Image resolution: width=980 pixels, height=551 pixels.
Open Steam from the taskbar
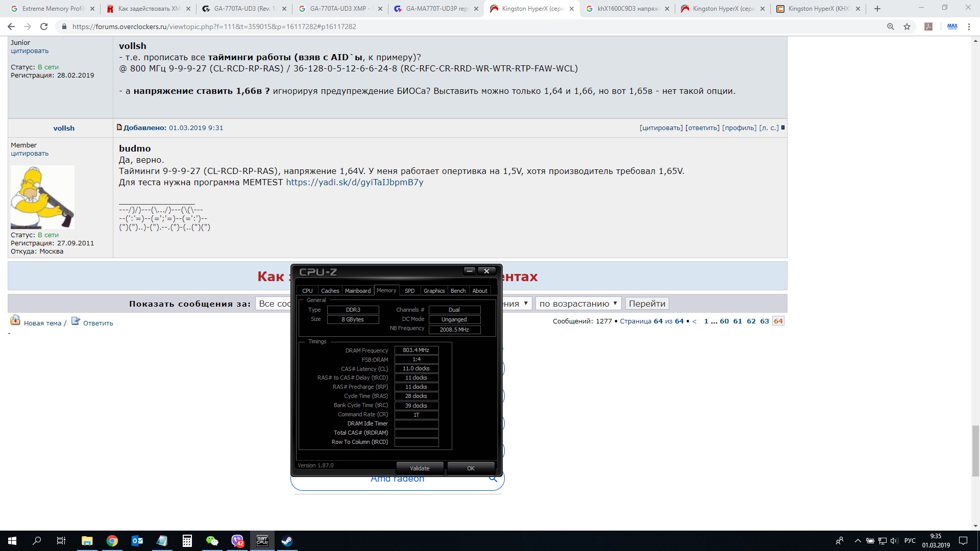point(287,541)
